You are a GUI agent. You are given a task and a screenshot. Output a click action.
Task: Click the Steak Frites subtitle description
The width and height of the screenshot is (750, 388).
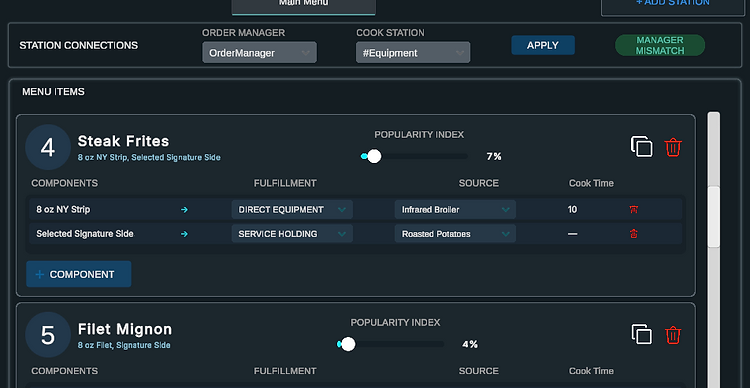click(149, 157)
